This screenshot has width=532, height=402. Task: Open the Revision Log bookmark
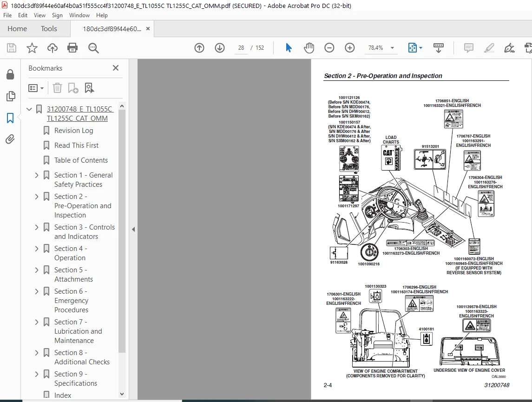pos(73,131)
